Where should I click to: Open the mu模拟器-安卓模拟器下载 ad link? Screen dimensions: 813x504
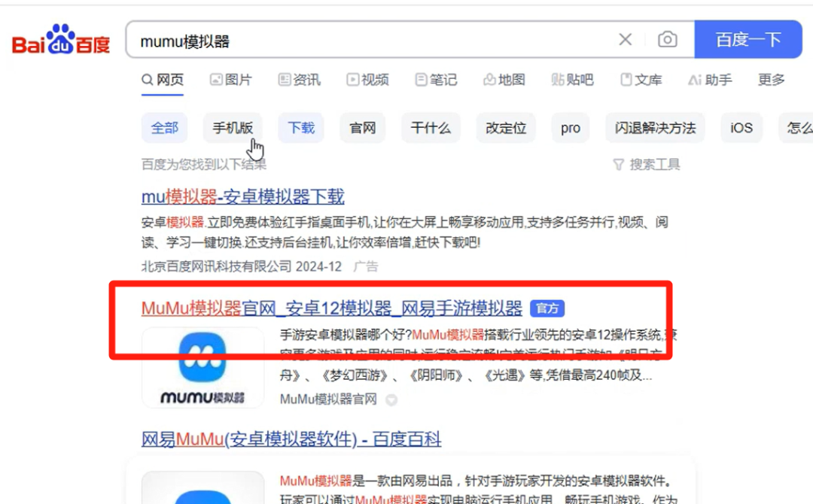coord(242,197)
